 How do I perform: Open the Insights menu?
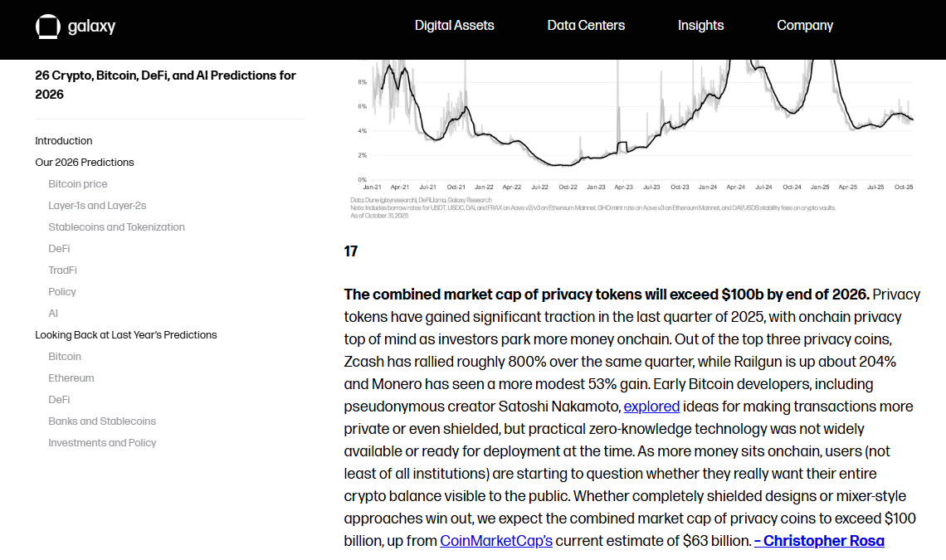click(x=700, y=26)
